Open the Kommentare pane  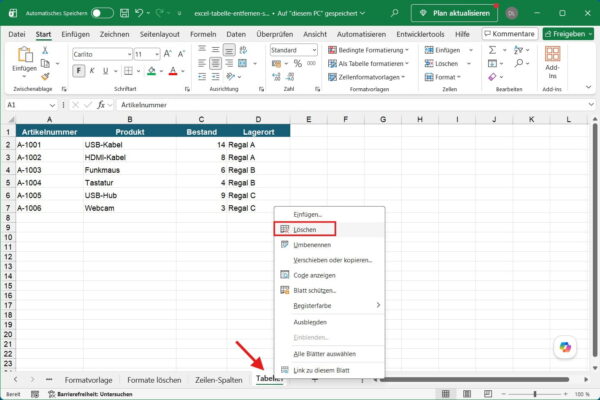coord(510,34)
